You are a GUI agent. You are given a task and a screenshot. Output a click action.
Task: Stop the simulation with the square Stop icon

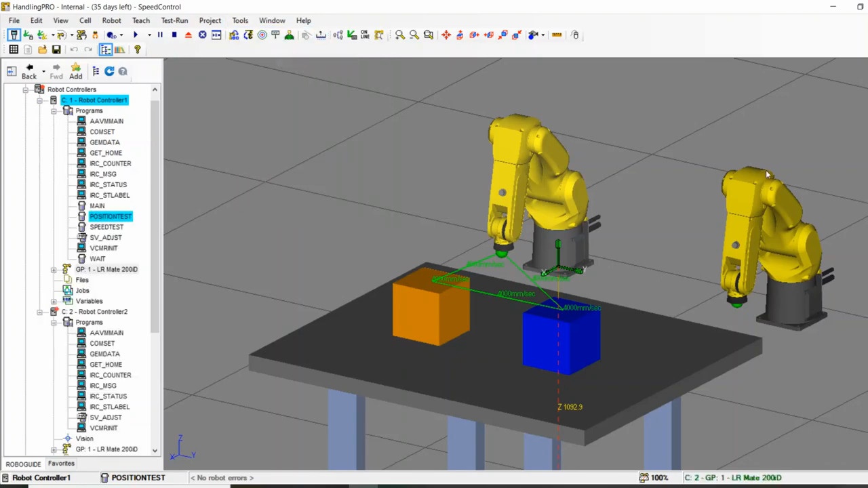point(173,35)
